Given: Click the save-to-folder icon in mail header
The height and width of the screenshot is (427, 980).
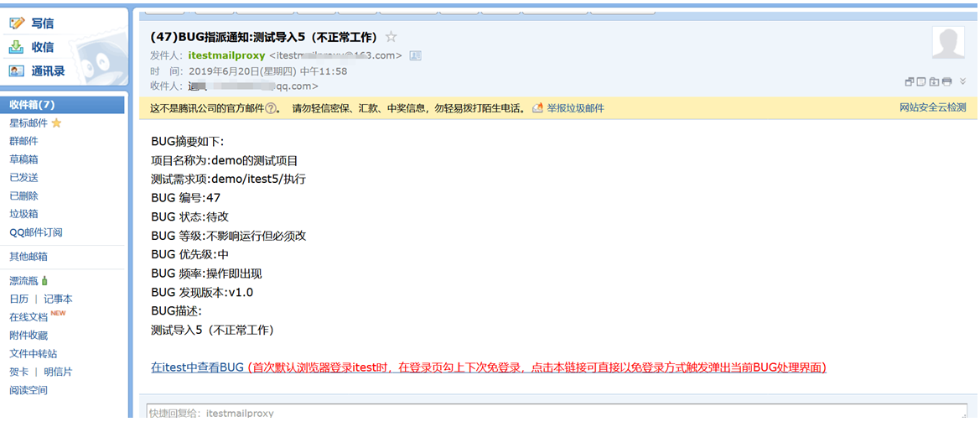Looking at the screenshot, I should (935, 81).
